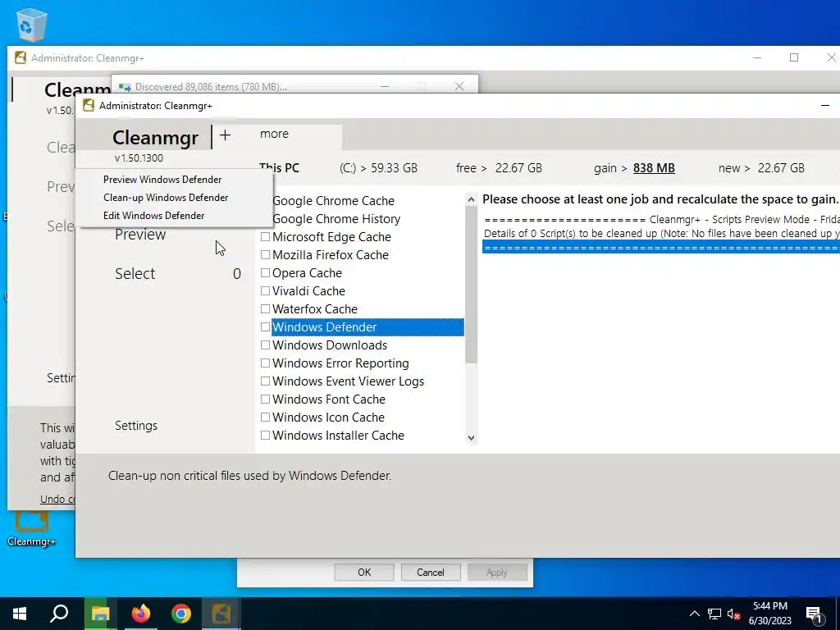840x630 pixels.
Task: Switch to Cleanmgr+ taskbar button
Action: pos(221,614)
